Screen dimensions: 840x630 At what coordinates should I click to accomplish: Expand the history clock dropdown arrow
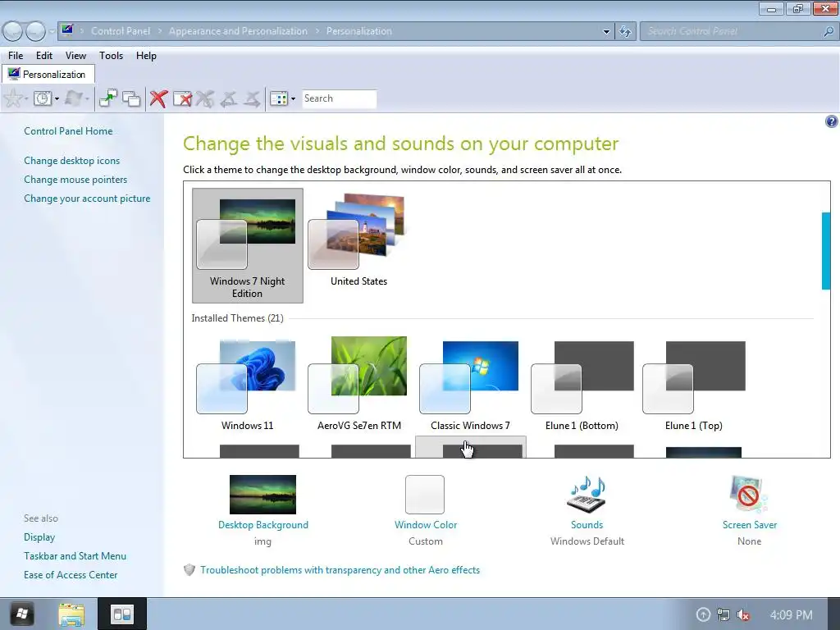(57, 99)
